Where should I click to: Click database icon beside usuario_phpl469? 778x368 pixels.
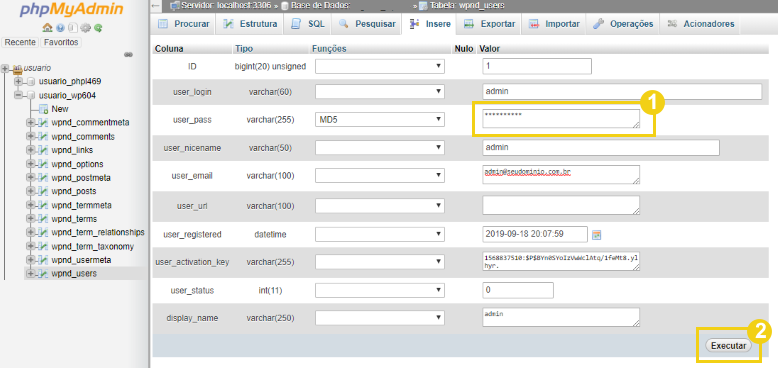click(31, 81)
